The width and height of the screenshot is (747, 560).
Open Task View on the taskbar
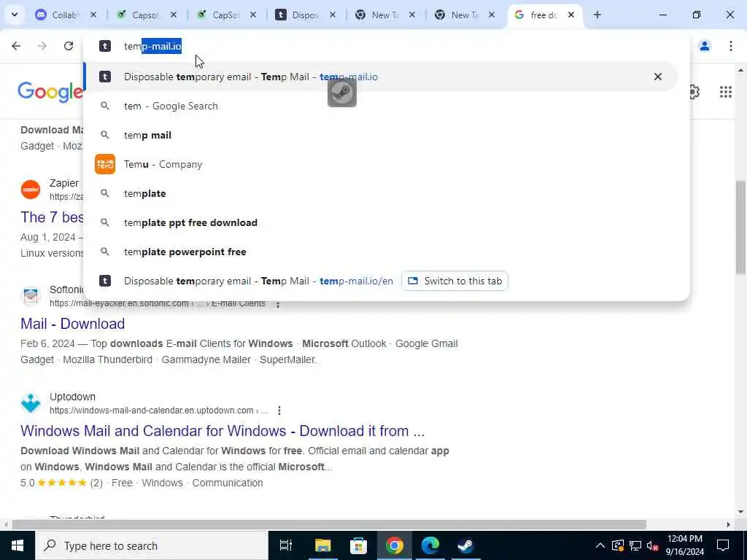pos(286,545)
